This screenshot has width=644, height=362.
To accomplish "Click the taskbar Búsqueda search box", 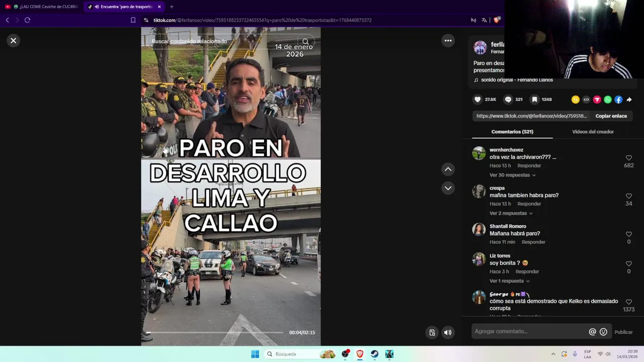I will click(300, 354).
